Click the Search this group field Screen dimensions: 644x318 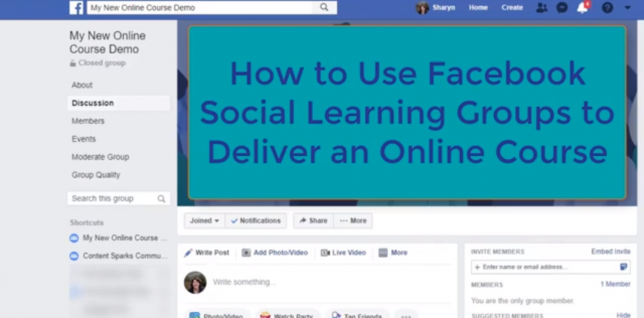click(119, 198)
